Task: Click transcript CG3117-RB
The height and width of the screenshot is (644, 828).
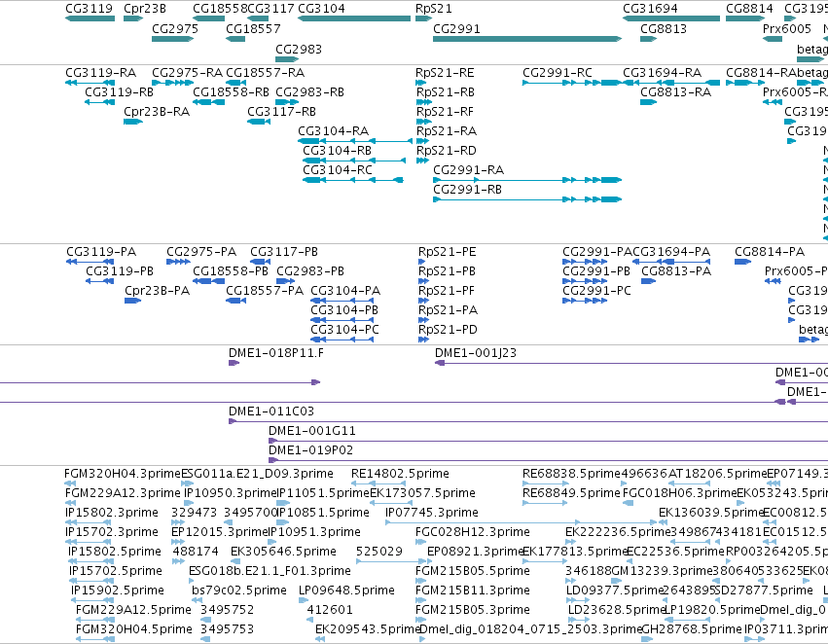Action: tap(281, 111)
